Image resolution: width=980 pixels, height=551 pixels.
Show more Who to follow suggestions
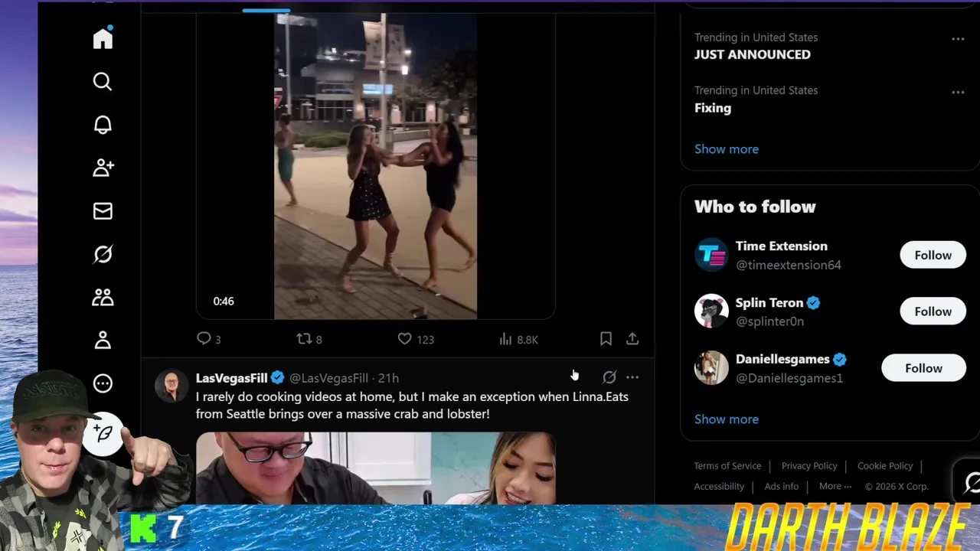(727, 419)
